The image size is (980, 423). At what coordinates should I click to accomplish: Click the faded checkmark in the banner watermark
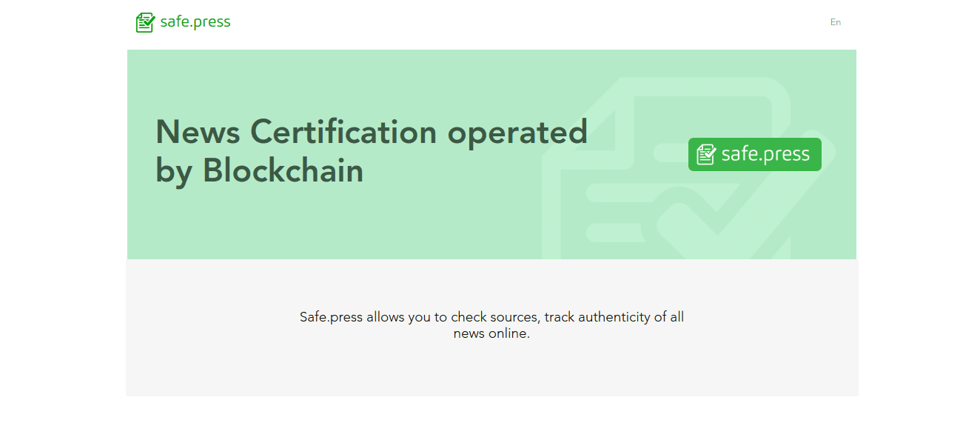coord(733,215)
